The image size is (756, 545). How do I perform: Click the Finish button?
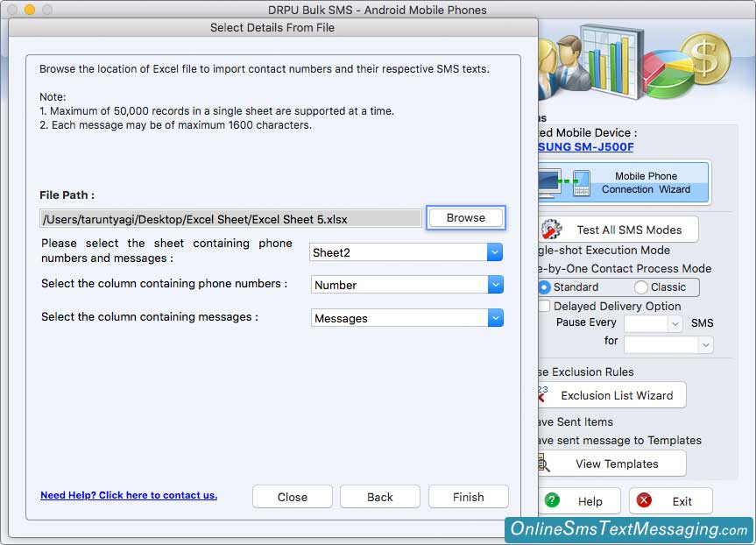click(x=468, y=497)
